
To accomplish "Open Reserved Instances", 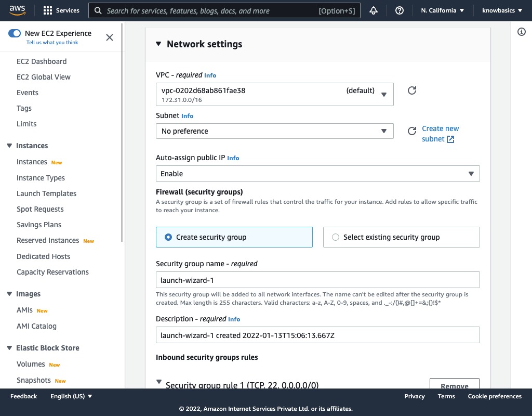I will [48, 240].
